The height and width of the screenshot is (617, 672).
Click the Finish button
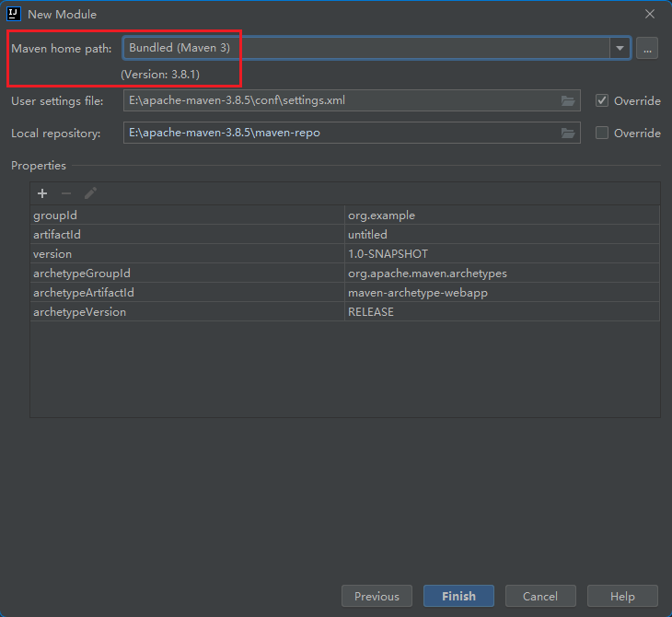(x=458, y=596)
